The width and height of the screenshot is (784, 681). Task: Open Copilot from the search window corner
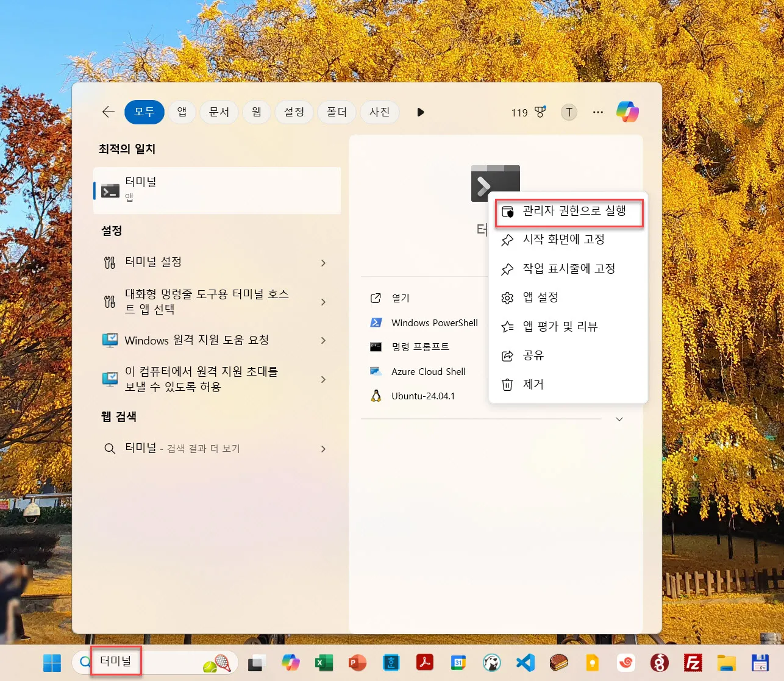pyautogui.click(x=627, y=112)
